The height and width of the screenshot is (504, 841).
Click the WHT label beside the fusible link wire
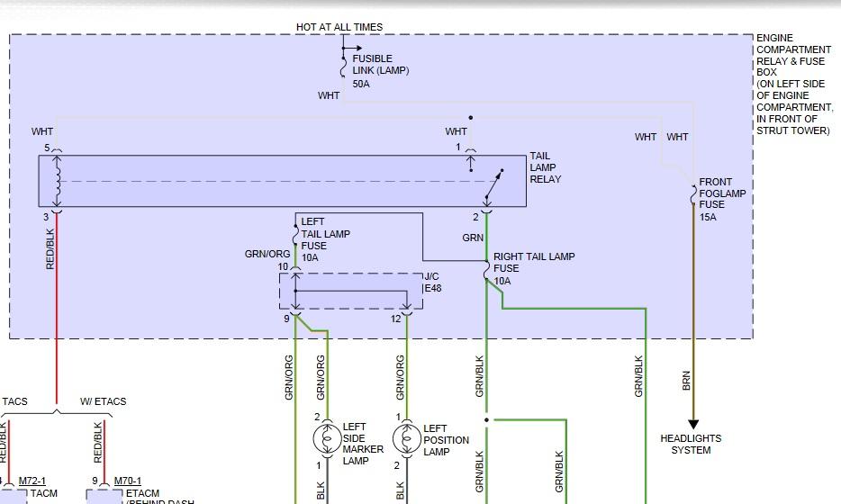[329, 95]
